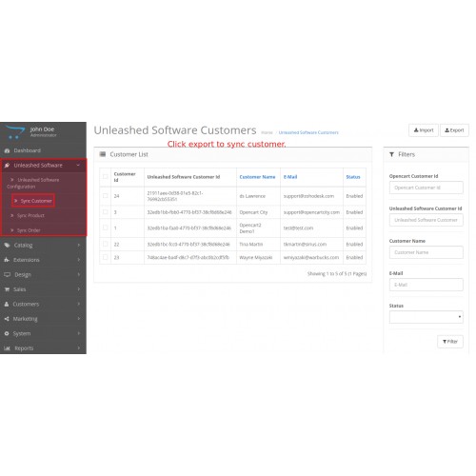
Task: Click the Import button
Action: pos(424,130)
